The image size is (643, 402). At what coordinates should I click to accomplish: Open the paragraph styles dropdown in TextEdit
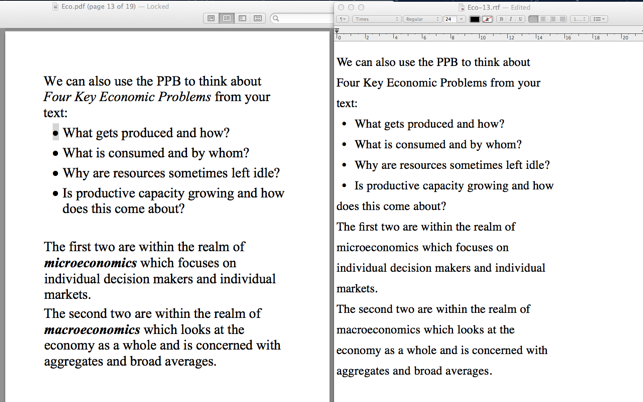[343, 19]
